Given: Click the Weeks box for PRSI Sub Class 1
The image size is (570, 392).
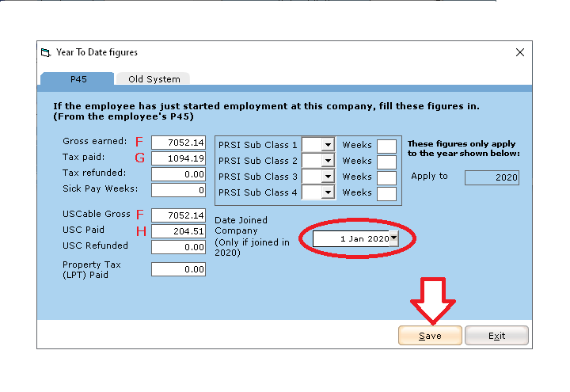Looking at the screenshot, I should point(386,146).
